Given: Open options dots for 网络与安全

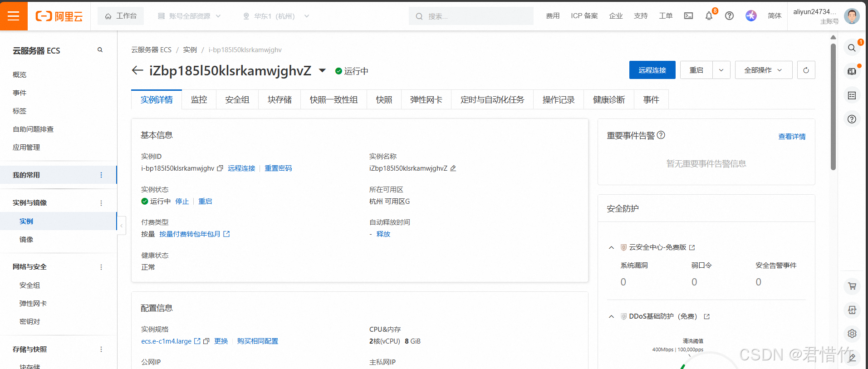Looking at the screenshot, I should [x=101, y=267].
